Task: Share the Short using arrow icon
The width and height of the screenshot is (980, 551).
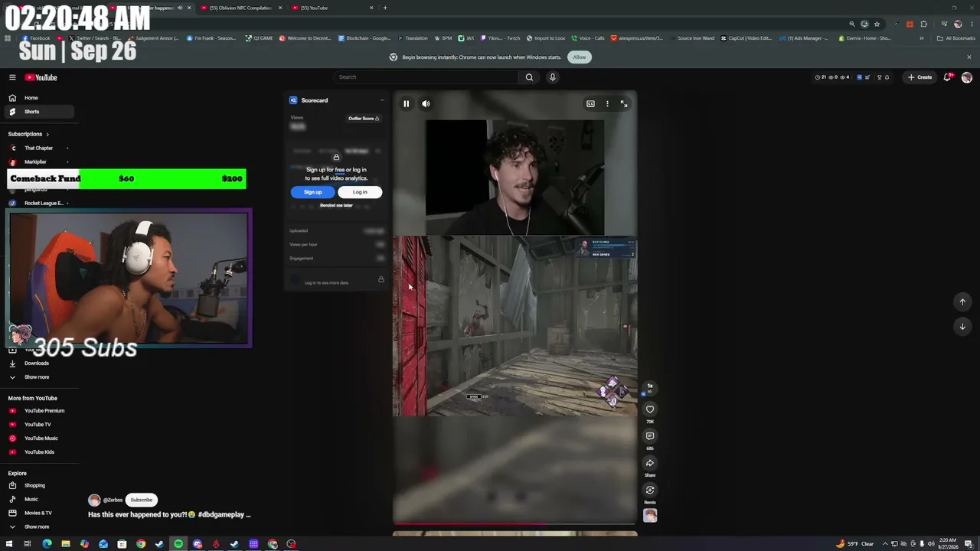Action: [650, 463]
